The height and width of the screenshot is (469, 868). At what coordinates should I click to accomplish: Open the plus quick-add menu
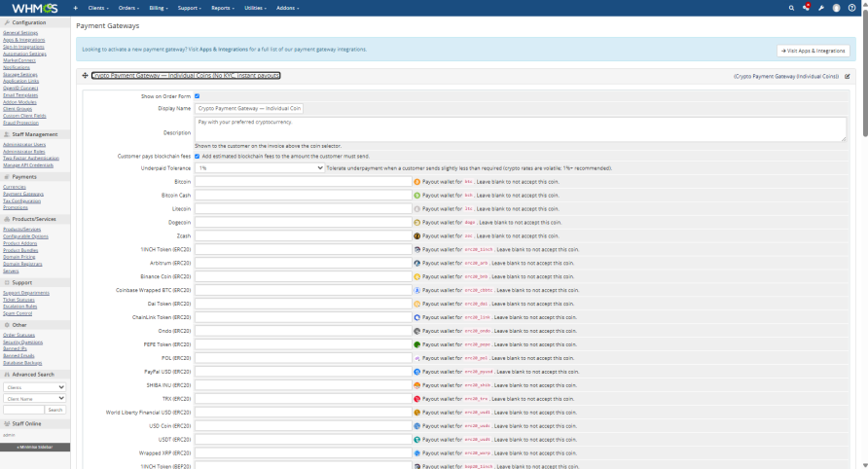pos(75,9)
